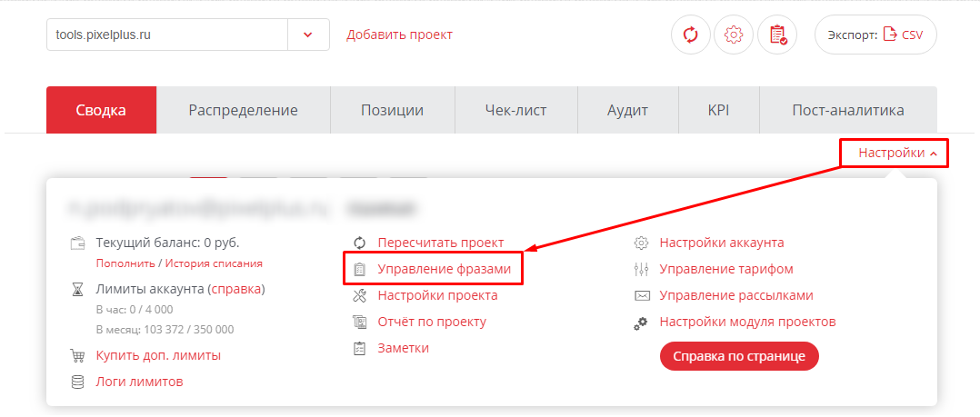Viewport: 980px width, 417px height.
Task: Open Настройки модуля проектов link
Action: [x=747, y=323]
